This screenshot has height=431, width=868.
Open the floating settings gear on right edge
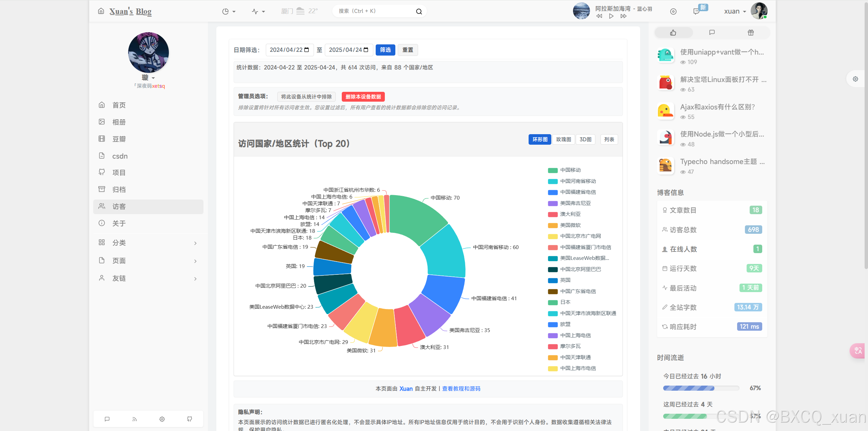(x=855, y=79)
